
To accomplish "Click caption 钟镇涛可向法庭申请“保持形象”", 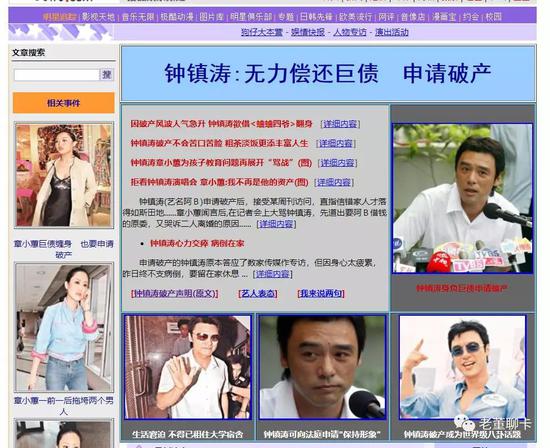I will (x=322, y=434).
